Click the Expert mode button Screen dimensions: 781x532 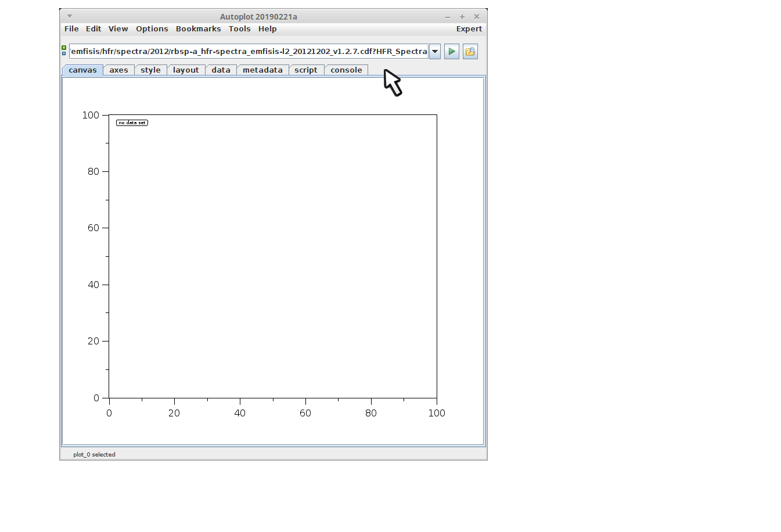[x=469, y=29]
